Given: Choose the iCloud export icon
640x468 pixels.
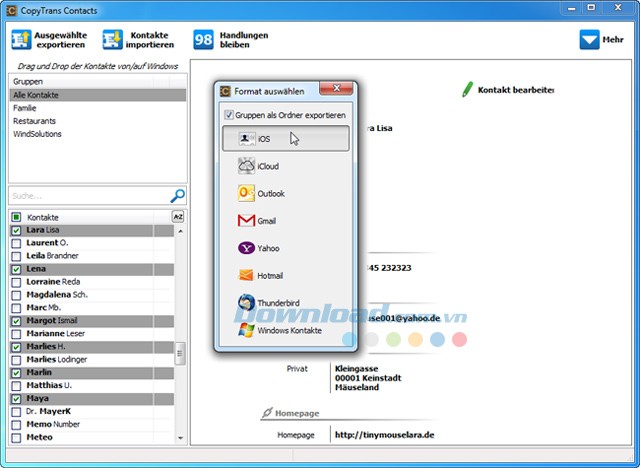Looking at the screenshot, I should click(x=246, y=166).
